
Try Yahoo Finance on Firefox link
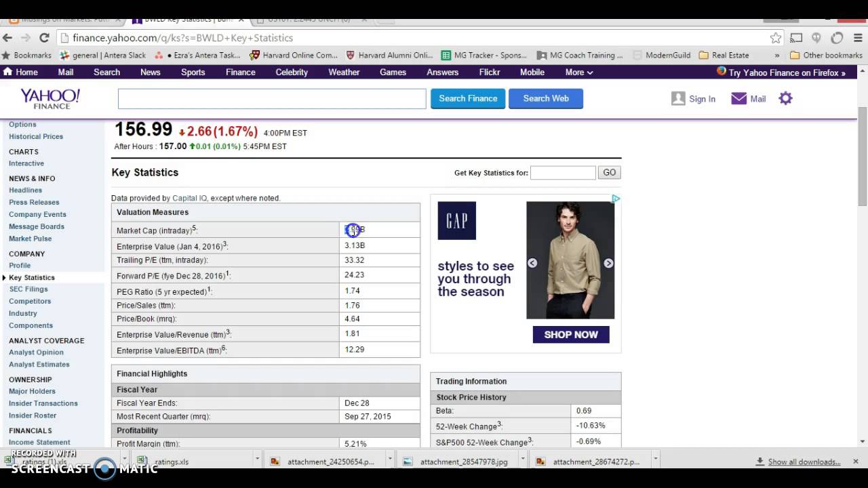click(x=787, y=73)
